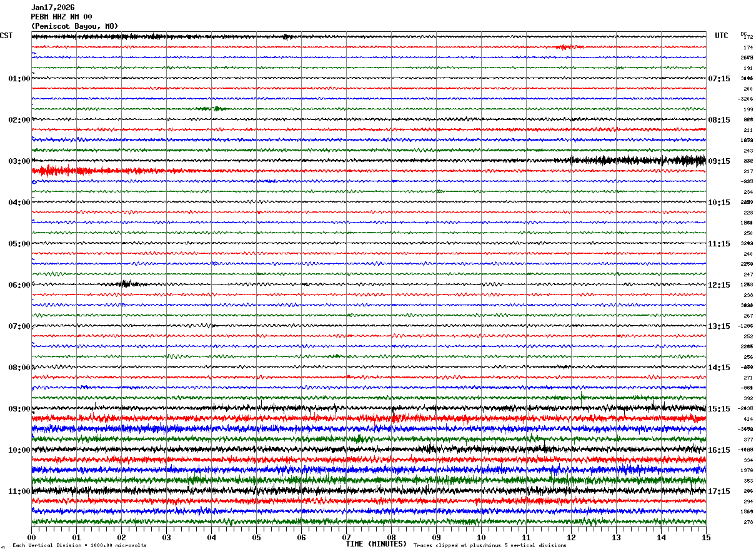
Task: Click the UTC timezone label
Action: click(722, 36)
